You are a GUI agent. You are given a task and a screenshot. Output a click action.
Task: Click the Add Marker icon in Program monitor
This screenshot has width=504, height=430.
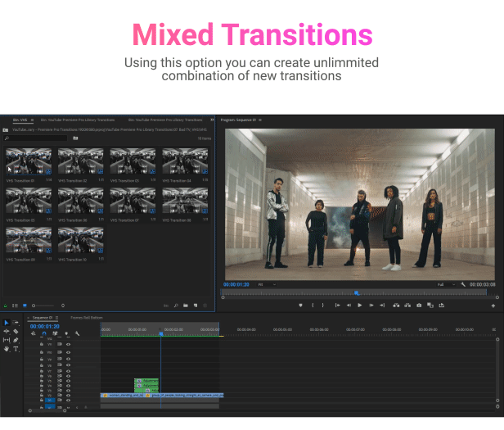pos(300,305)
